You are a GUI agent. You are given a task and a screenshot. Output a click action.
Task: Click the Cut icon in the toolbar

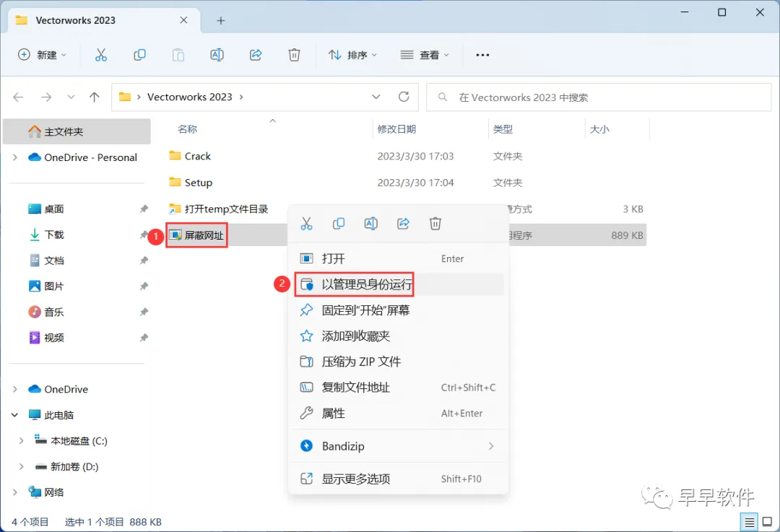pyautogui.click(x=101, y=55)
